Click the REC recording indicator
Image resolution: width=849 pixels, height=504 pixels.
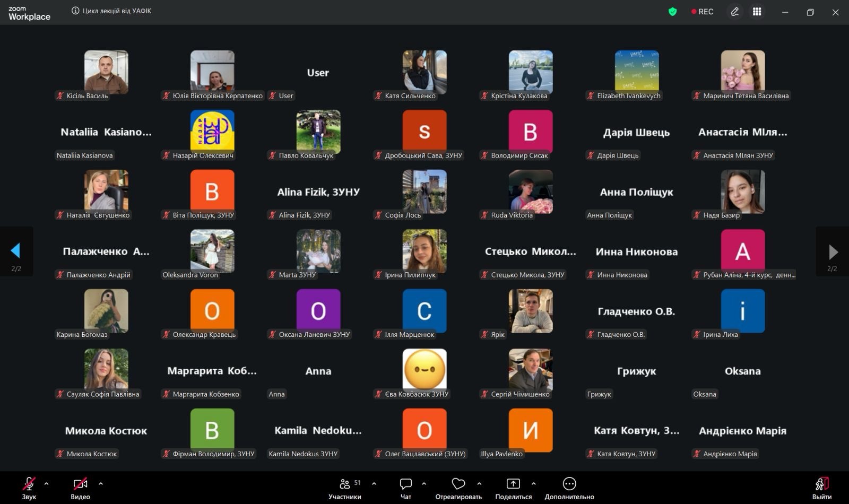coord(702,12)
